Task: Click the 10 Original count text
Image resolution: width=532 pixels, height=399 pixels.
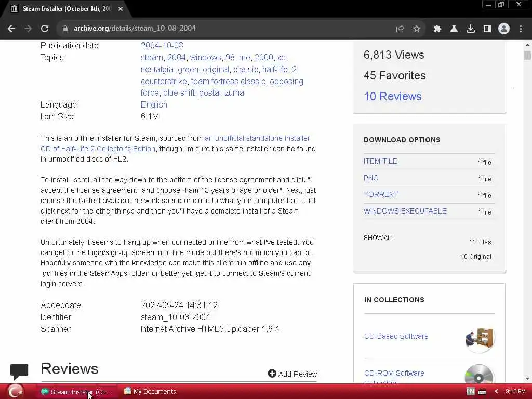Action: (x=476, y=257)
